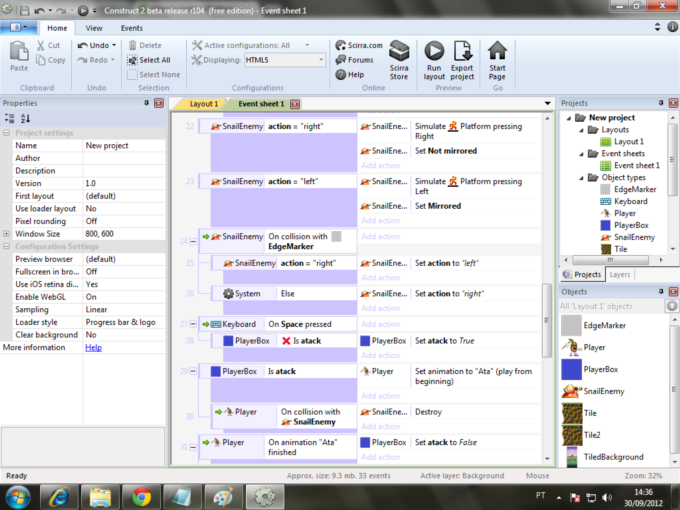680x510 pixels.
Task: Choose Select None in the ribbon
Action: click(x=154, y=75)
